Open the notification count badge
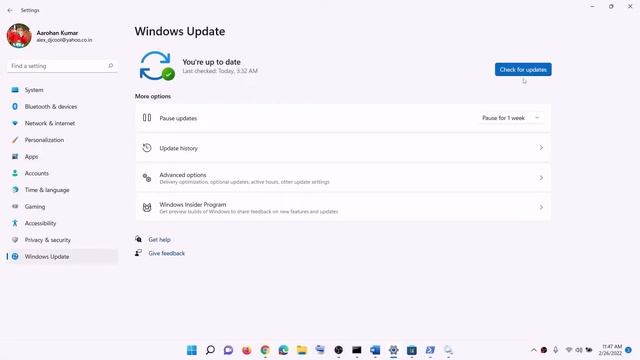640x360 pixels. tap(629, 350)
